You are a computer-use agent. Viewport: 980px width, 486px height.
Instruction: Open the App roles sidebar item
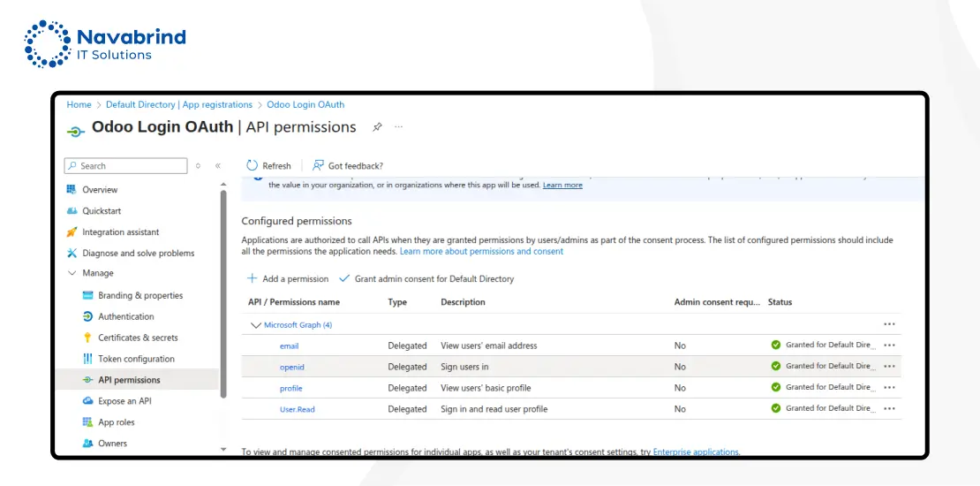pyautogui.click(x=116, y=422)
